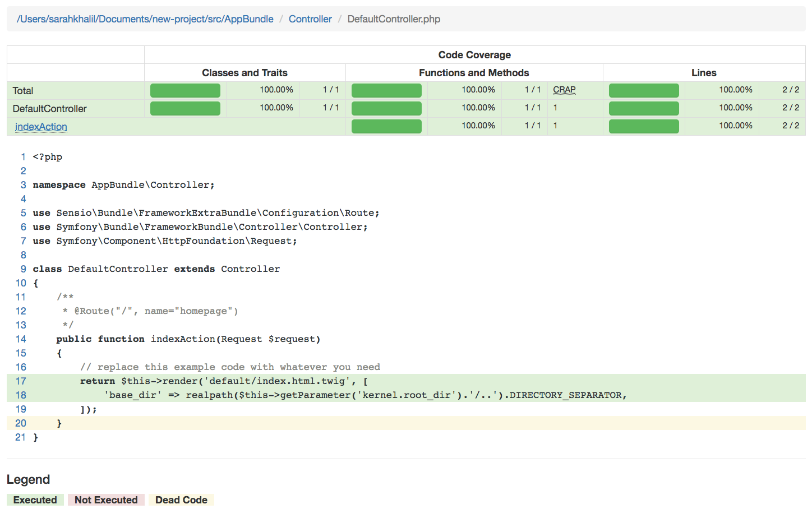Go to line number 5 anchor

click(23, 213)
